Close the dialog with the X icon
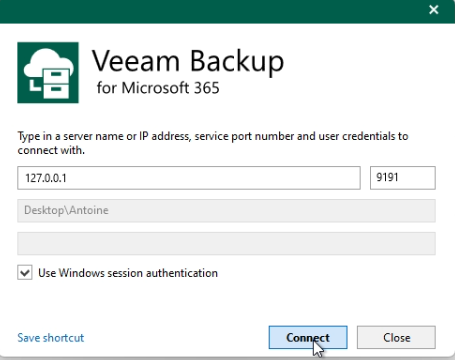Screen dimensions: 455x360 (x=434, y=10)
